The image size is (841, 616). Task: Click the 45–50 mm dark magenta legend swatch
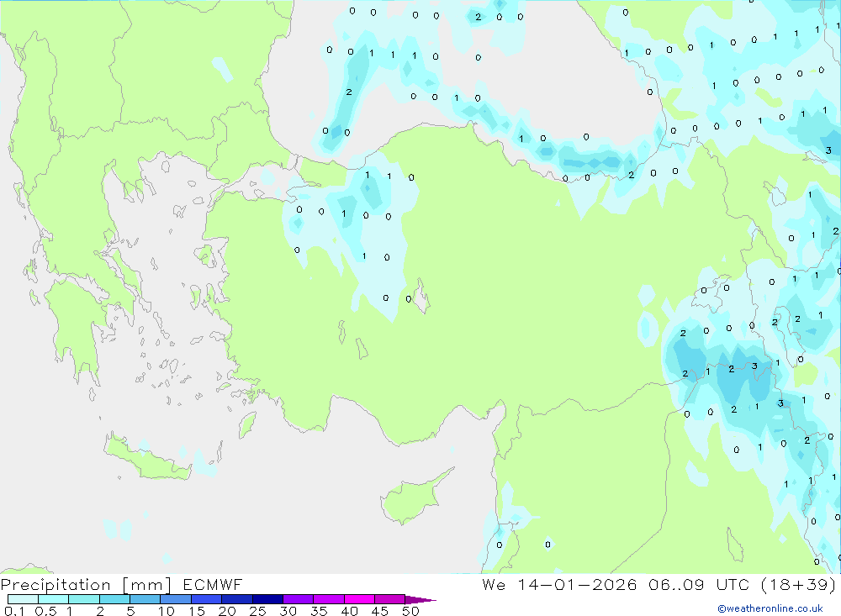pyautogui.click(x=390, y=599)
